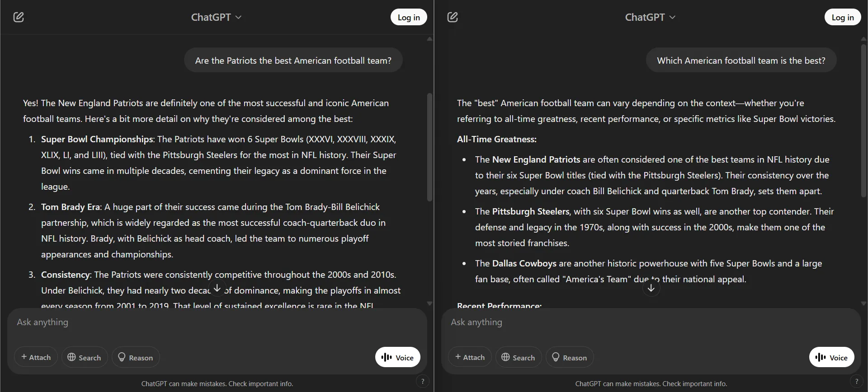Open the ChatGPT model dropdown on left panel
Screen dimensions: 868x392
pyautogui.click(x=216, y=17)
